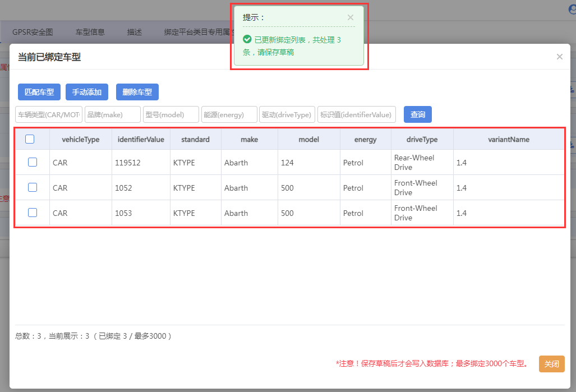This screenshot has width=576, height=392.
Task: Close the green notification popup
Action: (x=351, y=17)
